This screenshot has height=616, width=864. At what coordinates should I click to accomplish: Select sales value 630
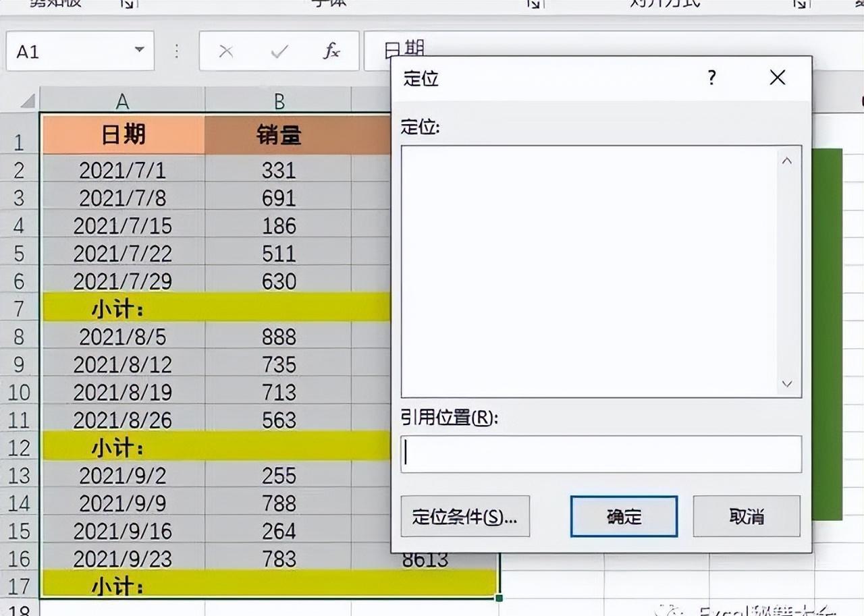tap(279, 281)
